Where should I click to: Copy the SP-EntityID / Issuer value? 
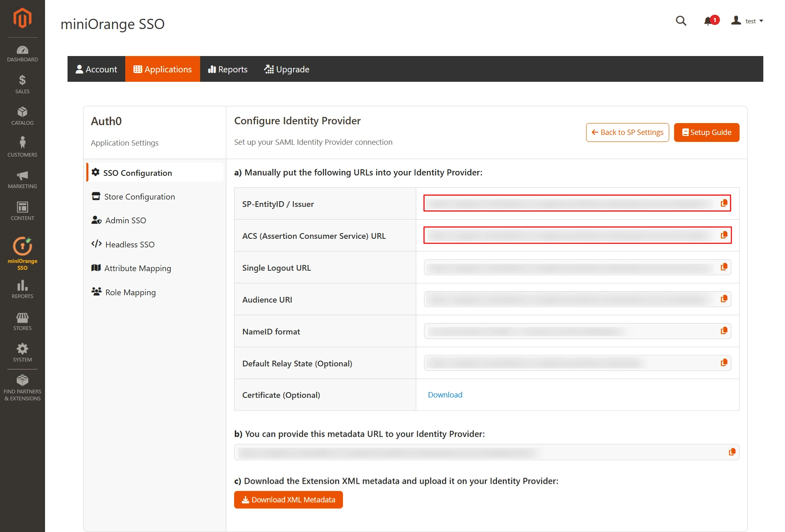(x=724, y=202)
